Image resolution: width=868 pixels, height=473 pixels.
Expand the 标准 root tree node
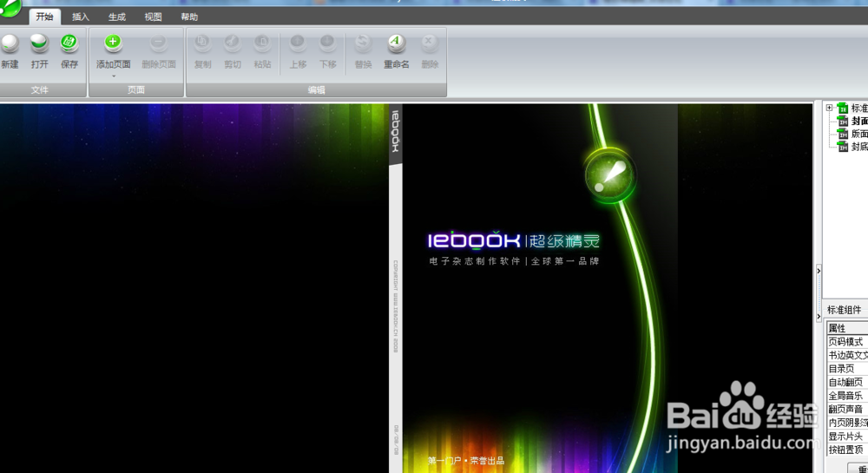tap(829, 108)
